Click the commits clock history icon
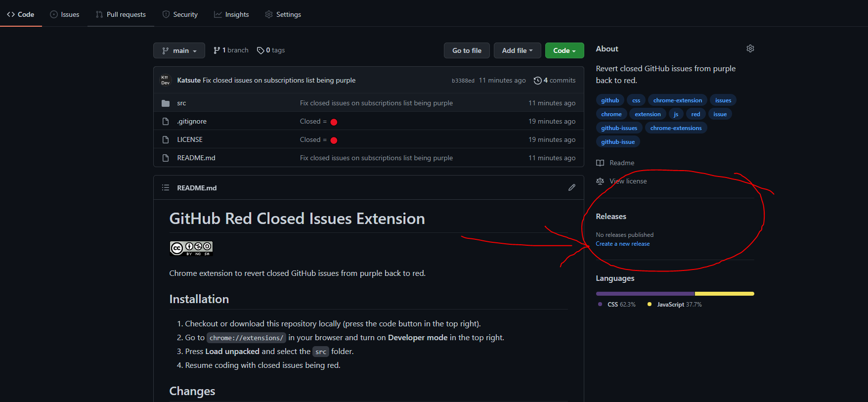 (x=537, y=80)
